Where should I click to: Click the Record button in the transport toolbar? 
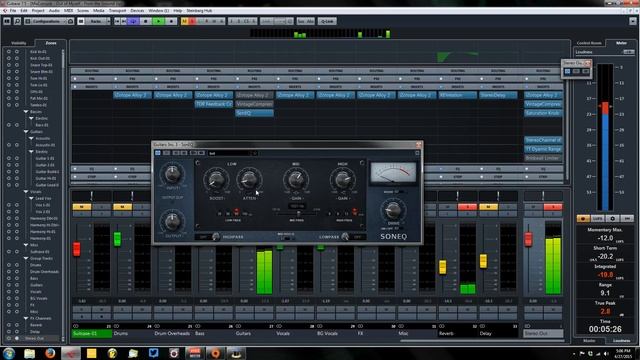pyautogui.click(x=171, y=21)
